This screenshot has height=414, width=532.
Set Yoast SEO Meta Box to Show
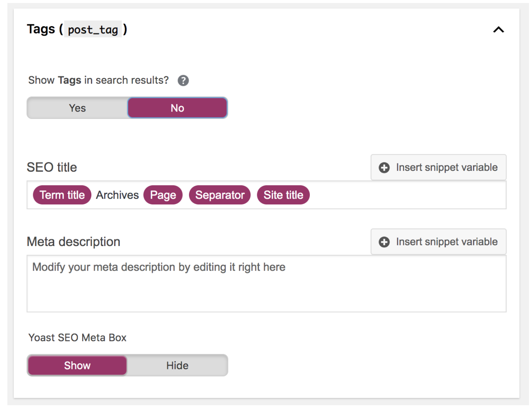(77, 365)
